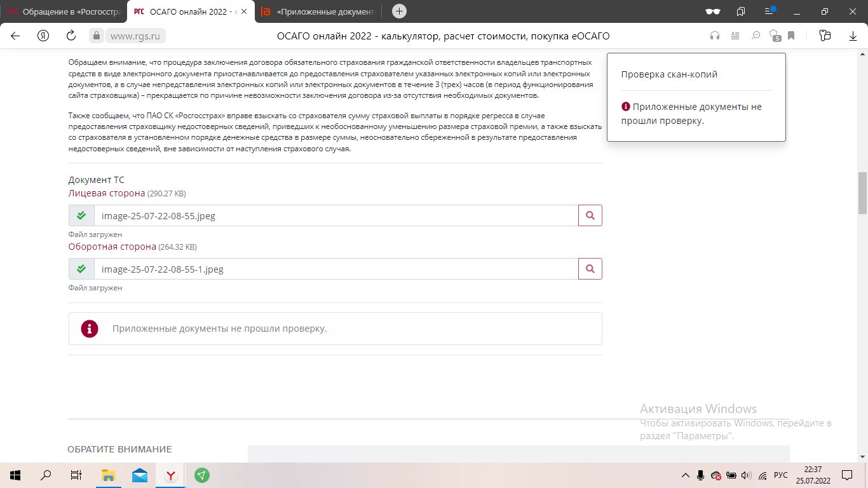Switch to the Приложенные документы tab
The image size is (868, 488).
coord(318,11)
